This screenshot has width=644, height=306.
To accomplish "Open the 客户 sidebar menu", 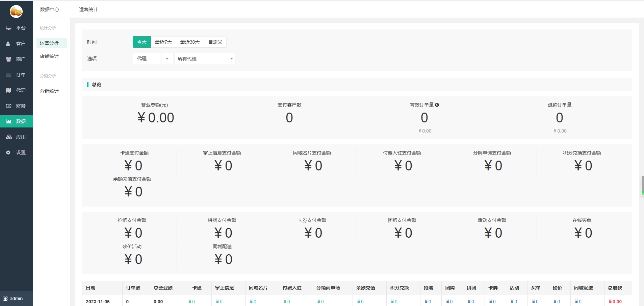I will [x=17, y=44].
